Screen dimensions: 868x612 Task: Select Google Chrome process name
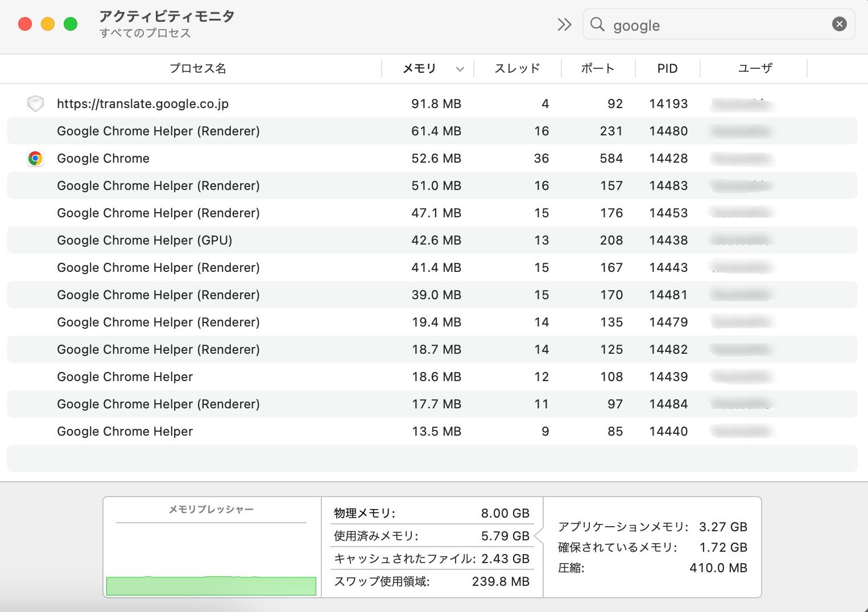pos(103,158)
